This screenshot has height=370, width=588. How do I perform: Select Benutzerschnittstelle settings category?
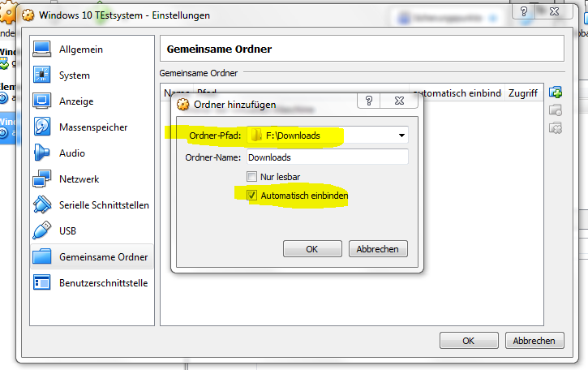(x=103, y=283)
